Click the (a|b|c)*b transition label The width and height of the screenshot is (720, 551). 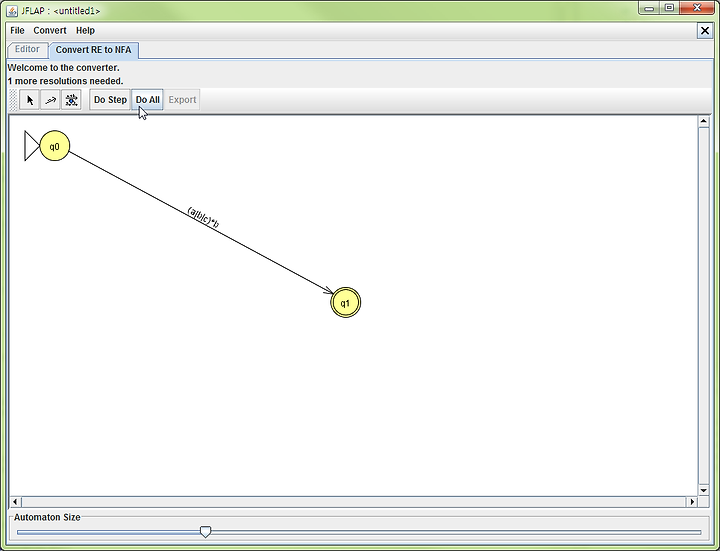click(203, 217)
